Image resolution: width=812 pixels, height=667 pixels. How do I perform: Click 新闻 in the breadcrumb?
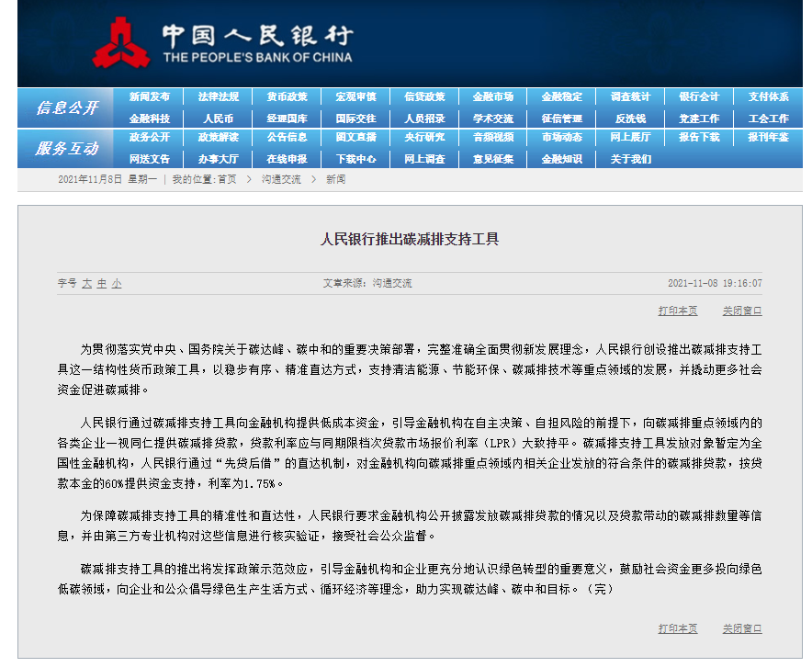tap(335, 179)
